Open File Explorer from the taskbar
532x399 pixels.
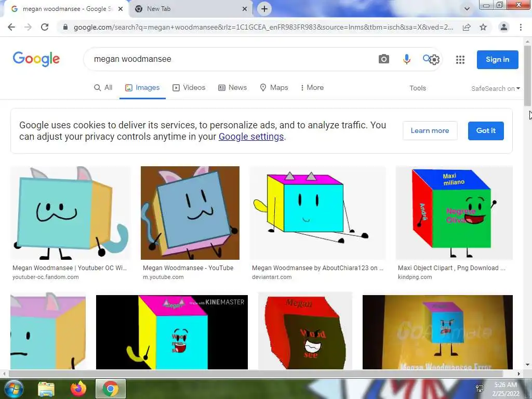click(46, 389)
